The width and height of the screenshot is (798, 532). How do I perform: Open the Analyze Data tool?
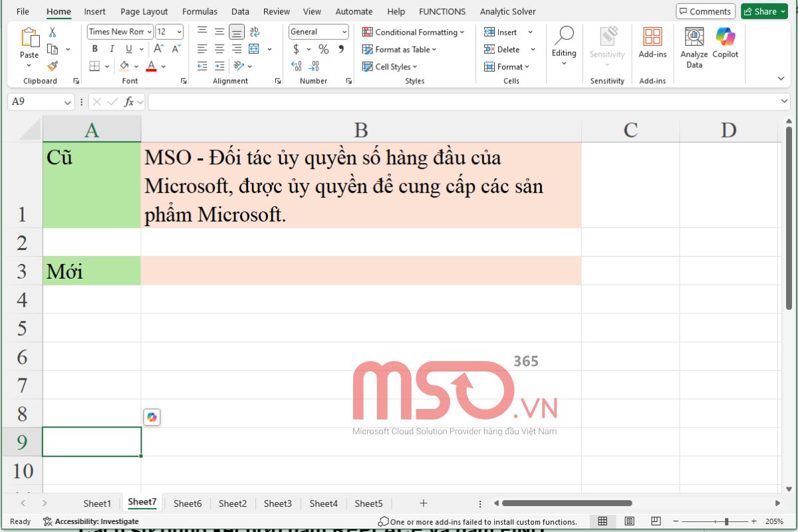pyautogui.click(x=694, y=48)
